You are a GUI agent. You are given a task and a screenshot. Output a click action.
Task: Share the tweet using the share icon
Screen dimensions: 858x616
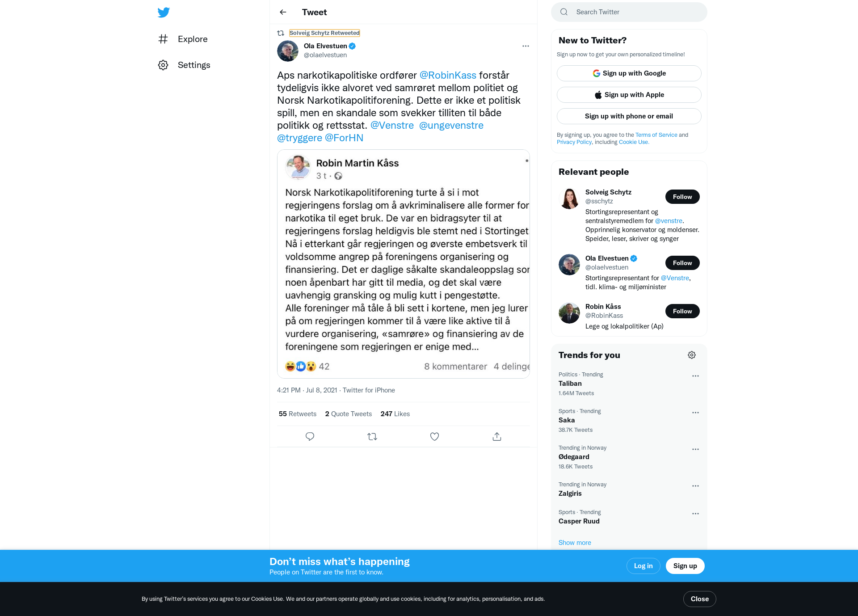tap(497, 436)
